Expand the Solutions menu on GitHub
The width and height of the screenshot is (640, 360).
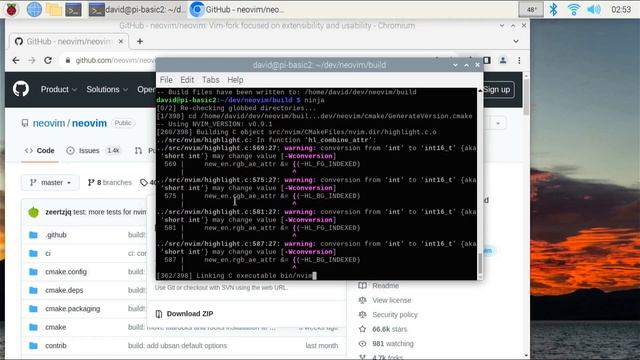[x=107, y=89]
